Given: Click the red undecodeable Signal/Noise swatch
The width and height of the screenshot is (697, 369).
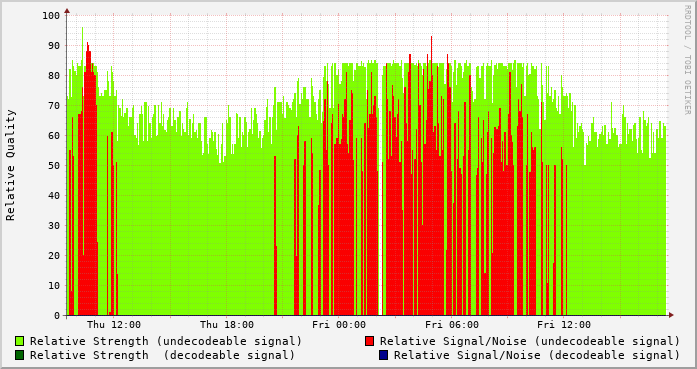Looking at the screenshot, I should click(x=369, y=341).
